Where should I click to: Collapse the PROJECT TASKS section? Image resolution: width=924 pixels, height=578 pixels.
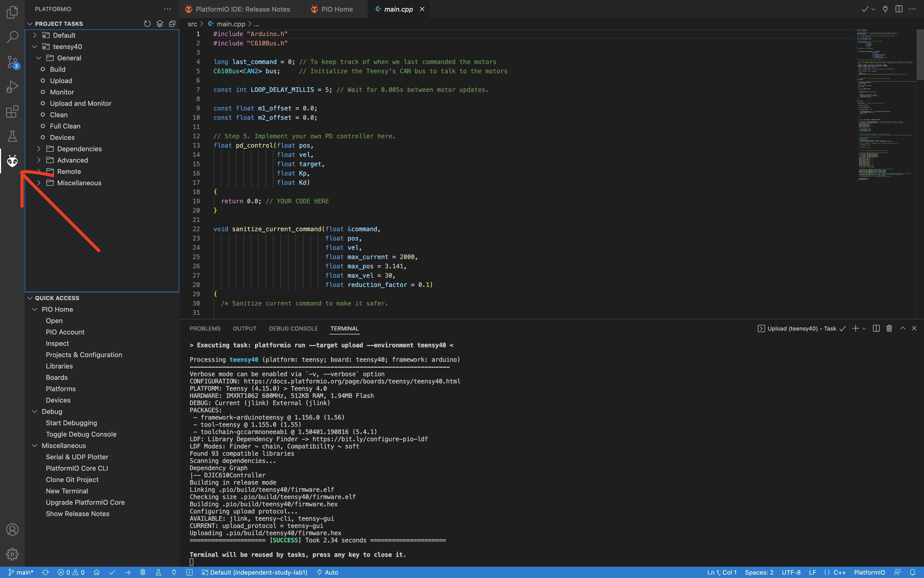[30, 24]
